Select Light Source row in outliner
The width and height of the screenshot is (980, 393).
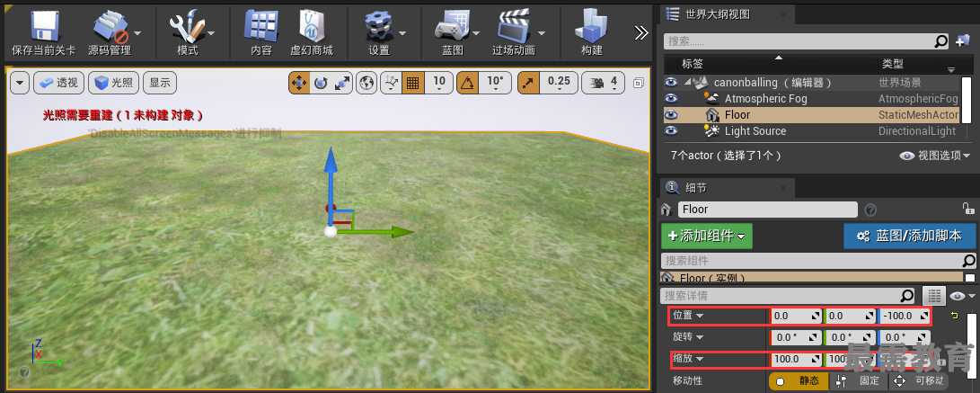coord(811,130)
